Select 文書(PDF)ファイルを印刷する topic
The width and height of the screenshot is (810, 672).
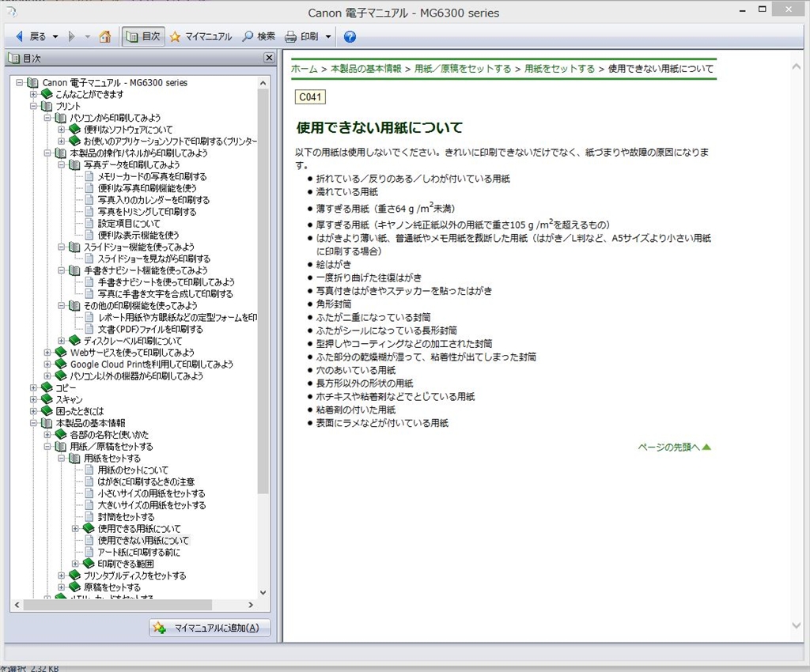point(150,330)
